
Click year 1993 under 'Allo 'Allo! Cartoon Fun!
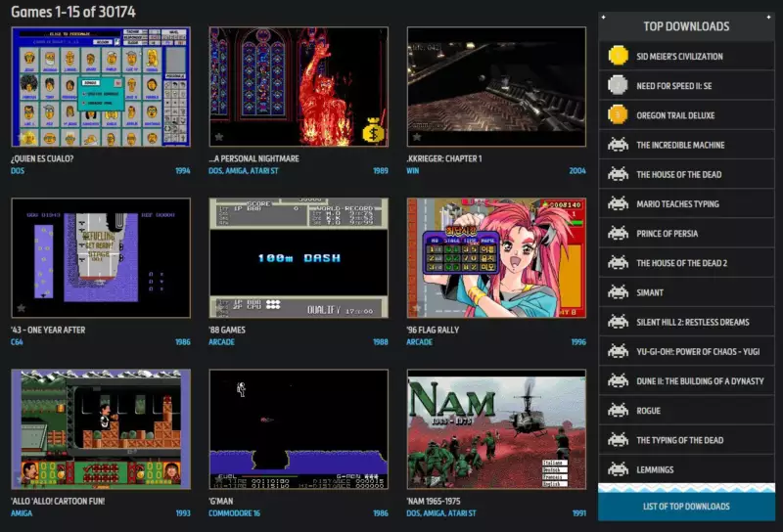(x=183, y=513)
